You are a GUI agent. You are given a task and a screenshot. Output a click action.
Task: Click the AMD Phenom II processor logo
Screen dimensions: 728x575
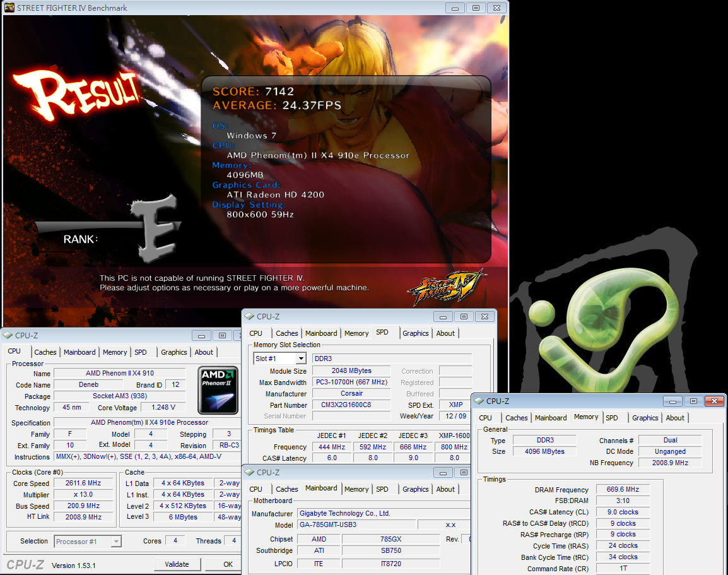[218, 390]
